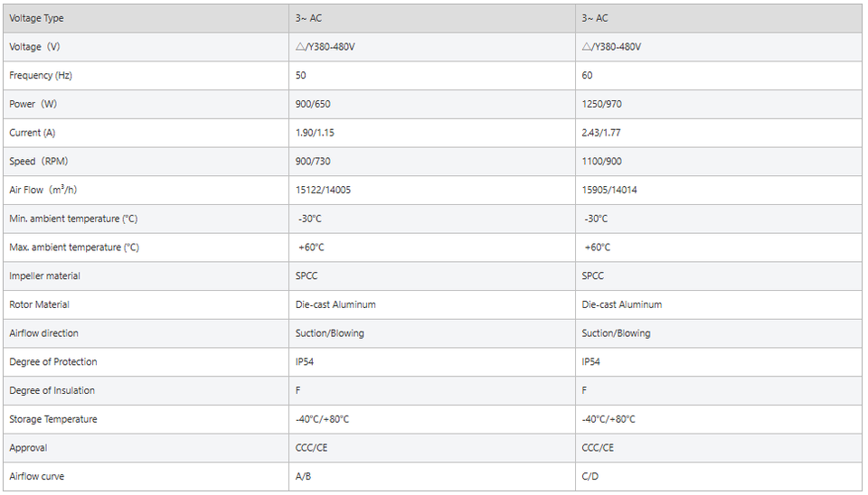Click the Airflow curve value C/D

pyautogui.click(x=590, y=476)
